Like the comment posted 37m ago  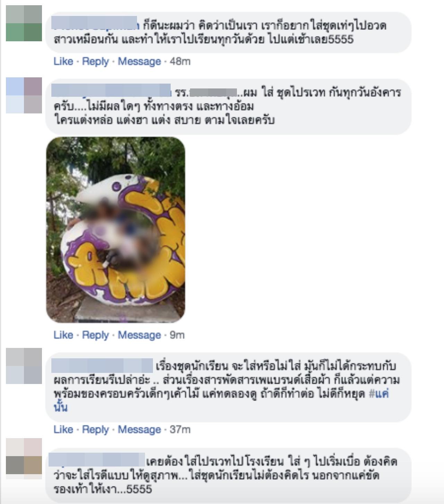point(63,429)
